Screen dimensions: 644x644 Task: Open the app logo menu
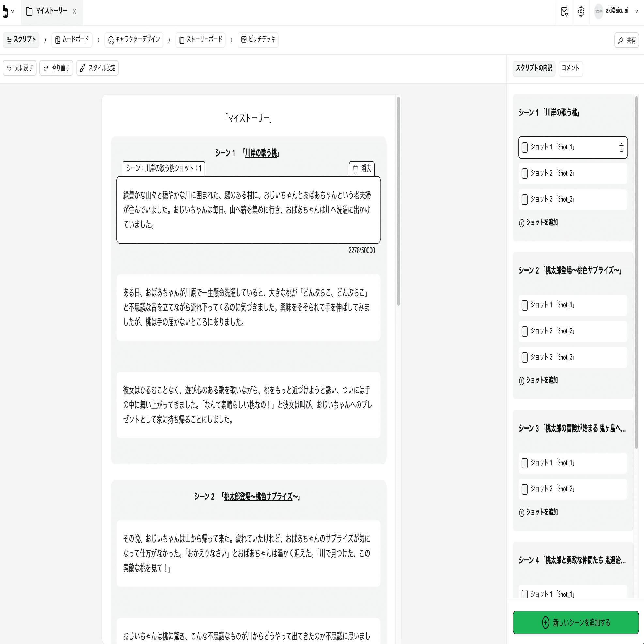coord(5,11)
